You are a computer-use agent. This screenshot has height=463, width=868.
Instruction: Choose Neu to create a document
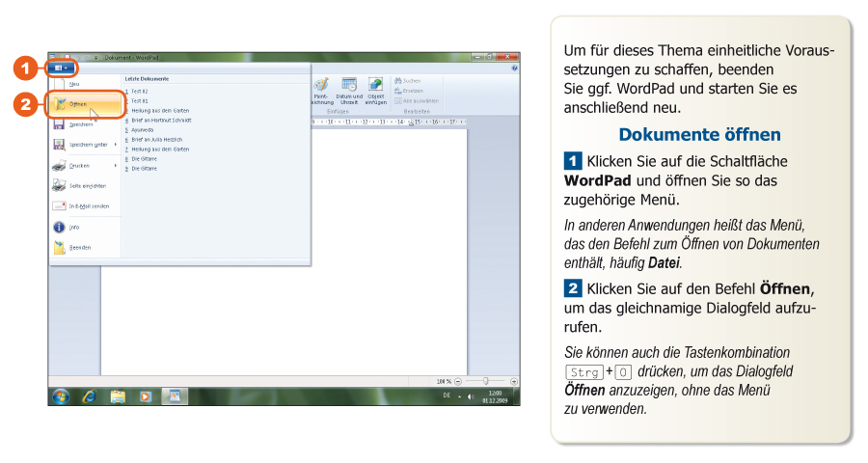coord(74,84)
